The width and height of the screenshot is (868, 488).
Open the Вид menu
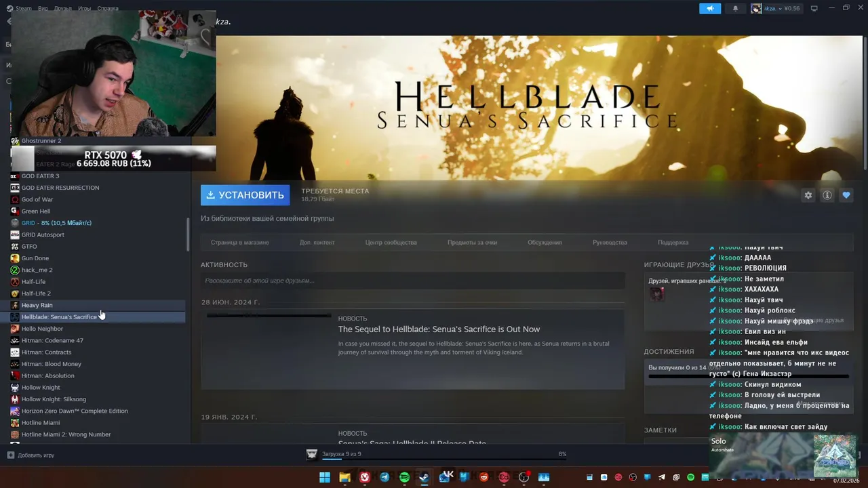tap(43, 9)
